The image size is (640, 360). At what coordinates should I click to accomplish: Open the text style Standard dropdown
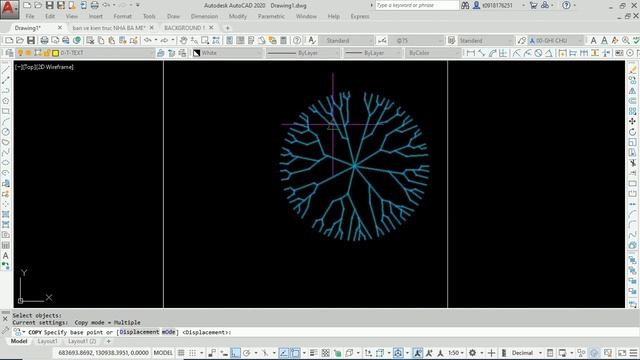(346, 40)
